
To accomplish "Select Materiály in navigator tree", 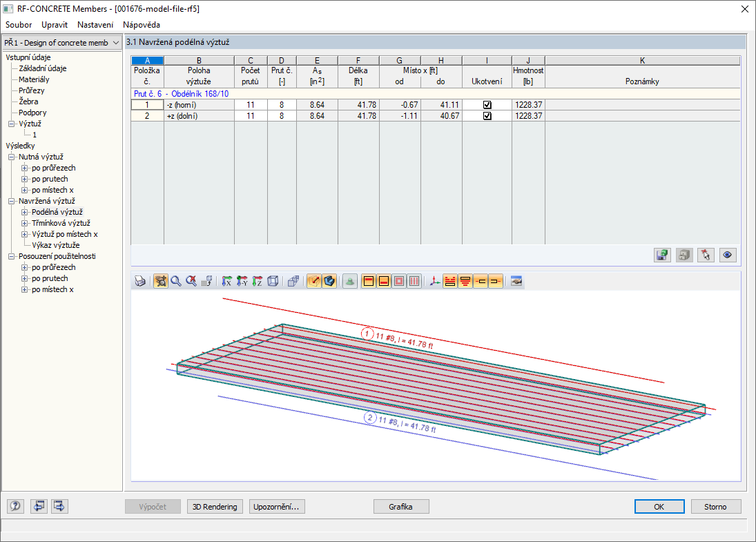I will tap(34, 79).
